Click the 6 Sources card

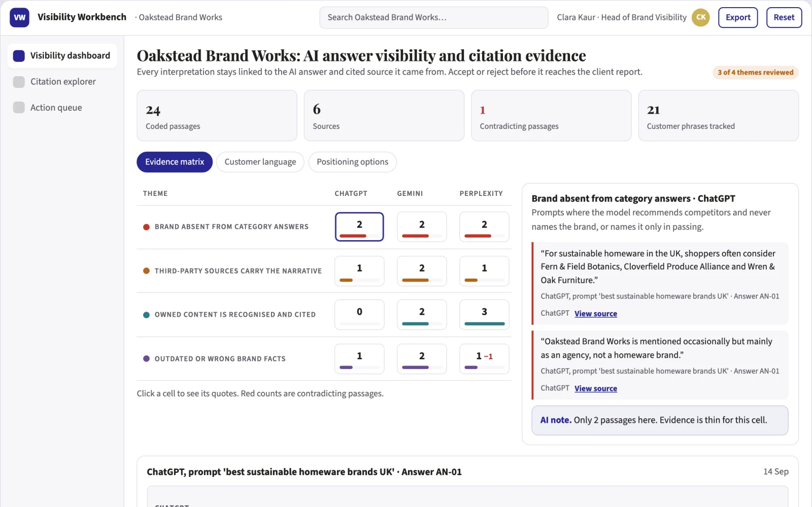384,116
